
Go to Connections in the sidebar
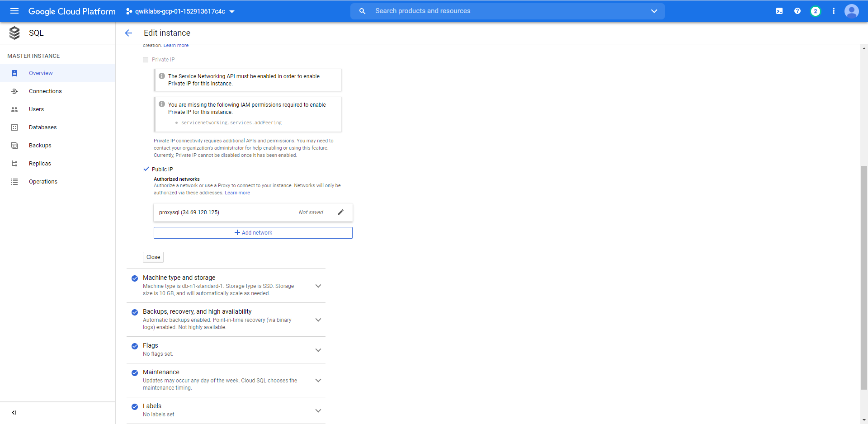(x=57, y=91)
